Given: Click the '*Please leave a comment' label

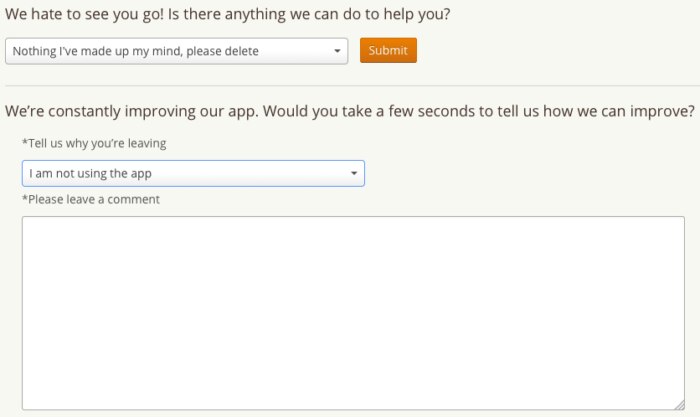Looking at the screenshot, I should point(91,200).
